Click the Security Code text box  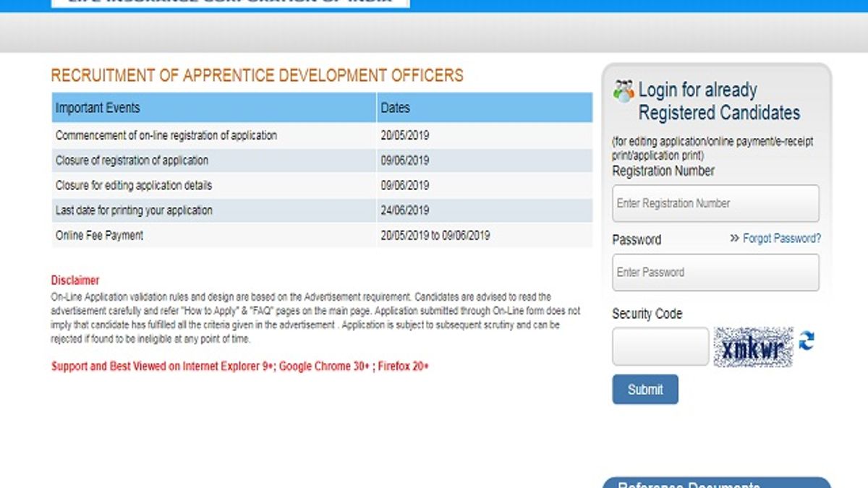click(x=660, y=346)
